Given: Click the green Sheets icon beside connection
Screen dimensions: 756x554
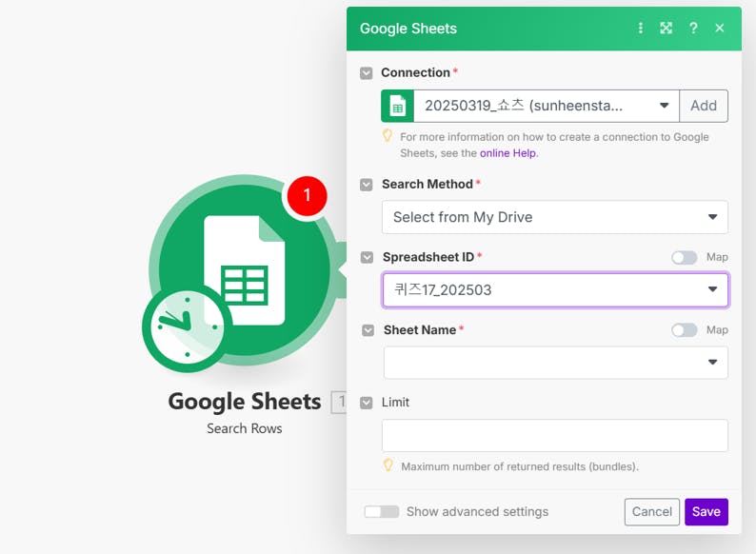Looking at the screenshot, I should (x=397, y=106).
